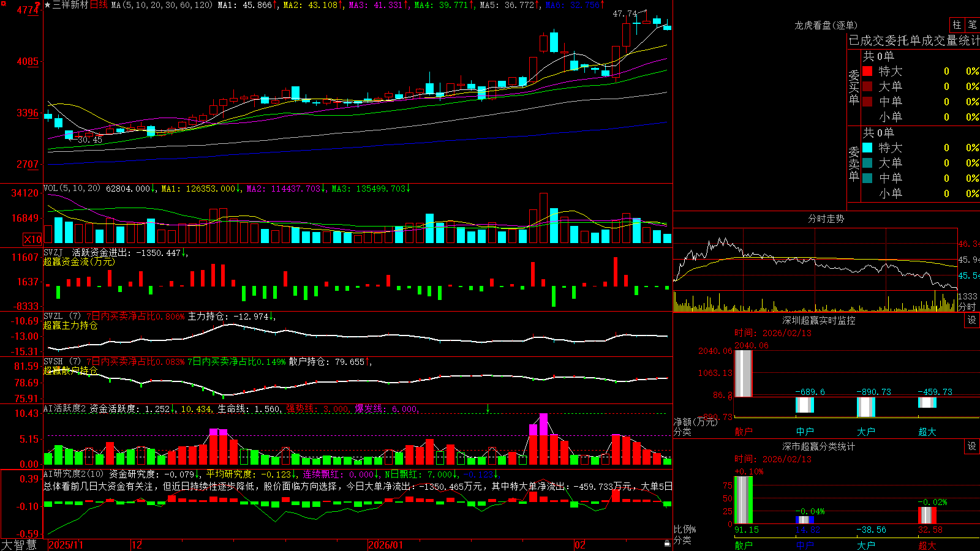Click the 2707 price axis label

28,164
